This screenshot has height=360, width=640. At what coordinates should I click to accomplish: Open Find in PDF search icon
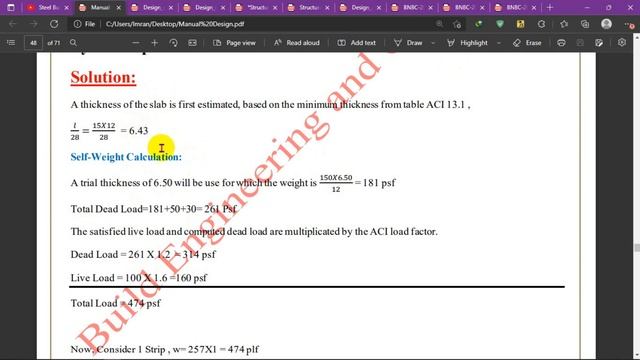pyautogui.click(x=73, y=42)
